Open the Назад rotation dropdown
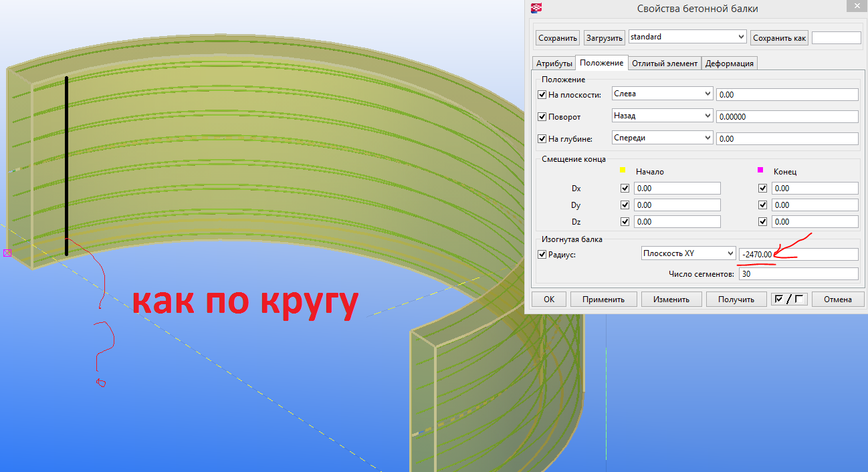 (x=663, y=116)
